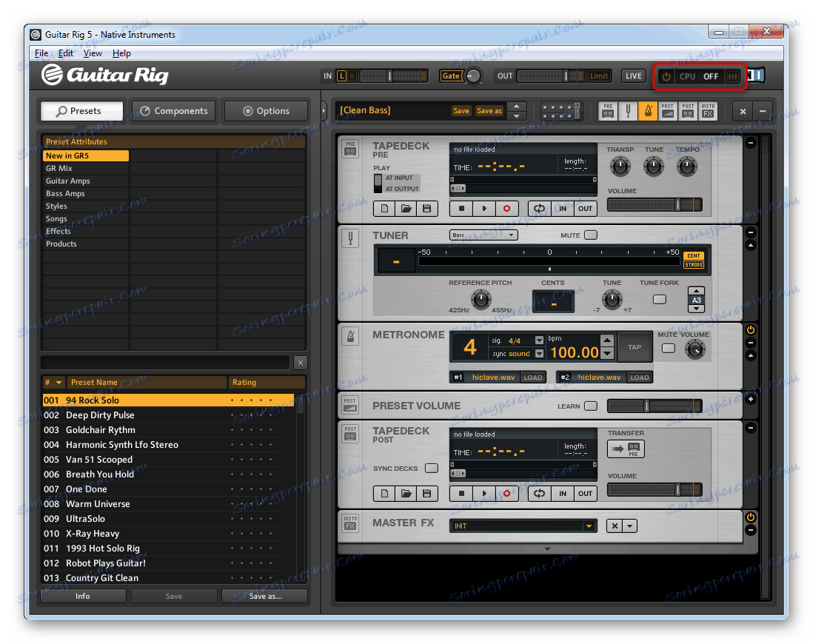Step to the next preset with arrows

click(516, 115)
